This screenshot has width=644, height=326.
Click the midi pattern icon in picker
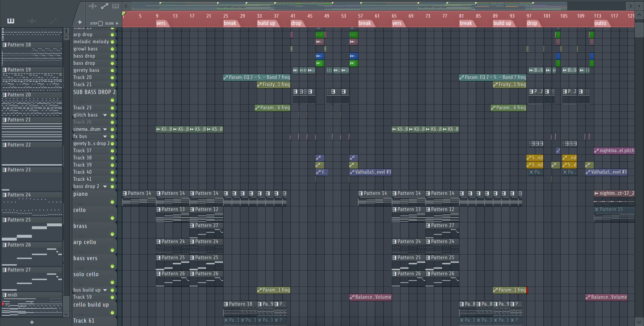4,295
